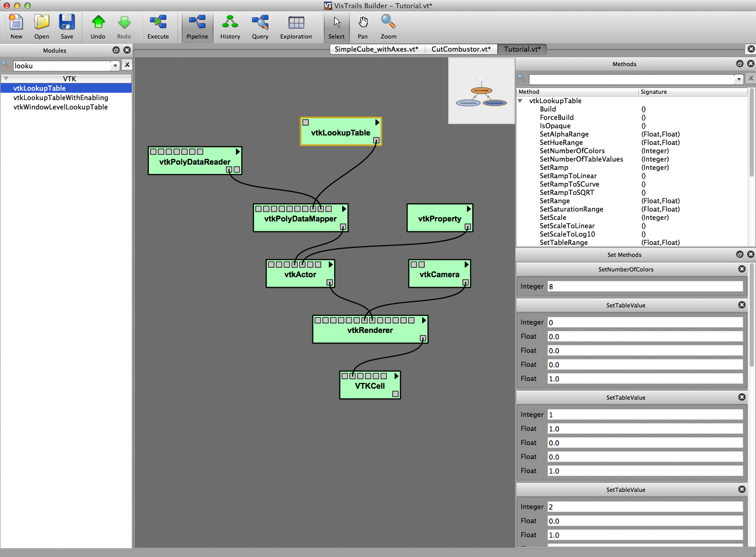Remove the SetNumberOfColors method panel
The width and height of the screenshot is (756, 557).
point(741,269)
